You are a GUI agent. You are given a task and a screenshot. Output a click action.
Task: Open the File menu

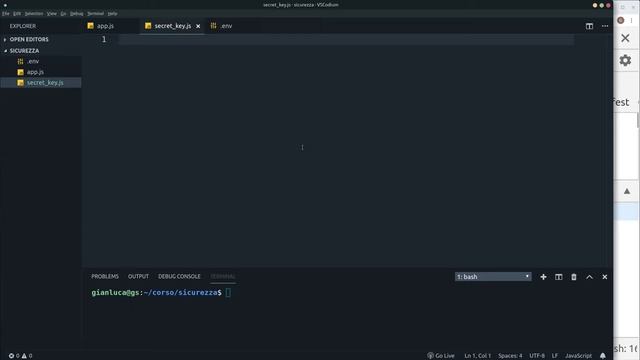[6, 13]
